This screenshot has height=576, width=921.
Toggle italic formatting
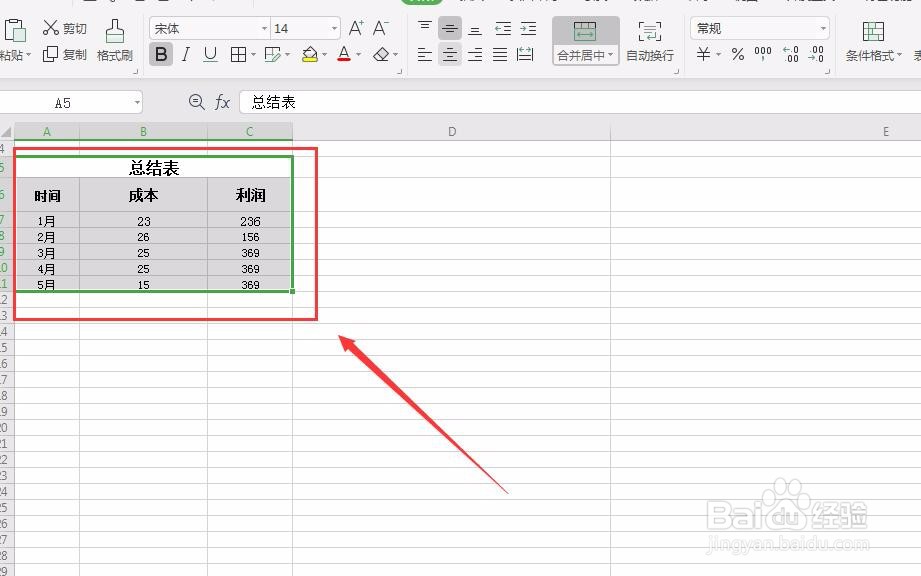click(185, 55)
